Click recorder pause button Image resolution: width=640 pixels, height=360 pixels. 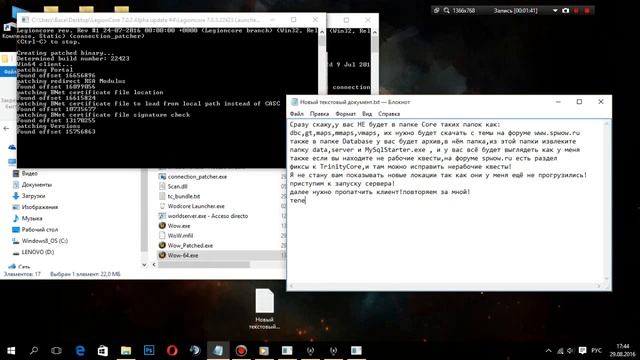[x=576, y=11]
